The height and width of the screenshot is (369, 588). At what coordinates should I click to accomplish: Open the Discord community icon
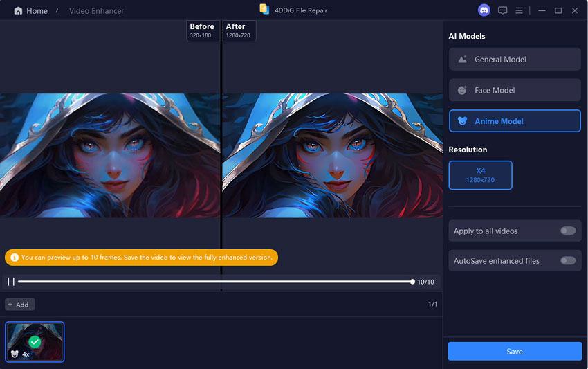coord(484,10)
